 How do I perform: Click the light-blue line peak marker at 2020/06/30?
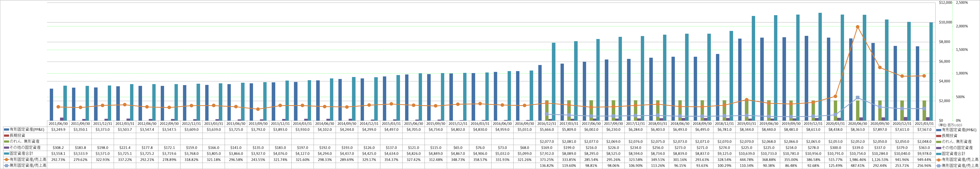point(857,98)
